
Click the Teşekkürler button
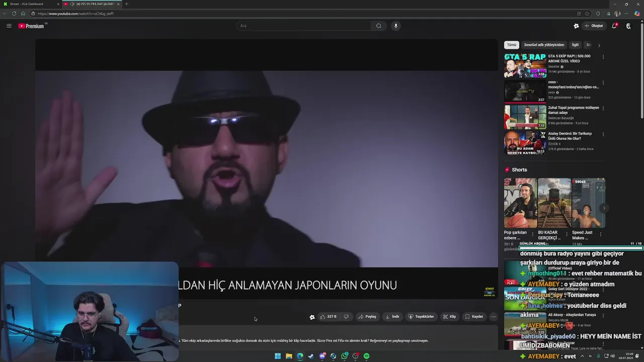[421, 317]
